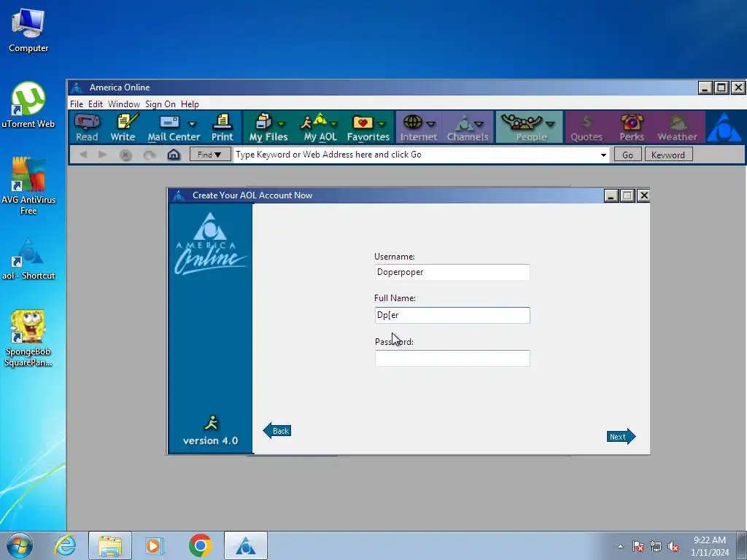Open Windows Media Player from the taskbar
The width and height of the screenshot is (747, 560).
coord(155,545)
